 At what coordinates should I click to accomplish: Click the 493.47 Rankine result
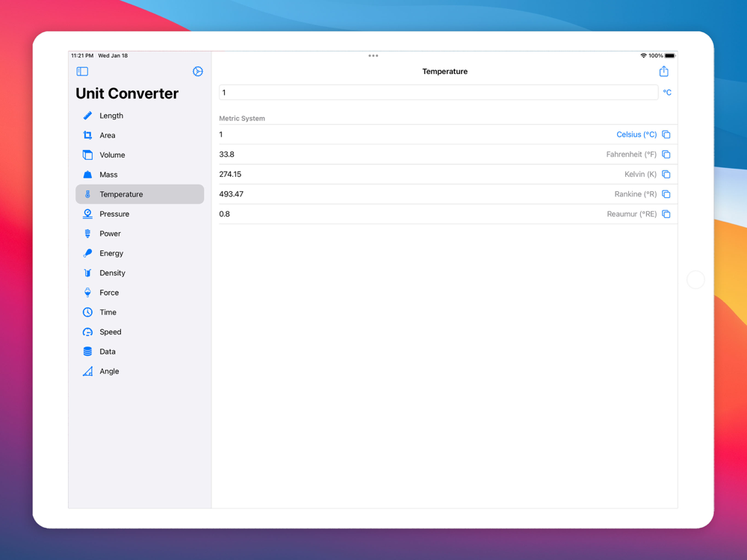pyautogui.click(x=231, y=194)
